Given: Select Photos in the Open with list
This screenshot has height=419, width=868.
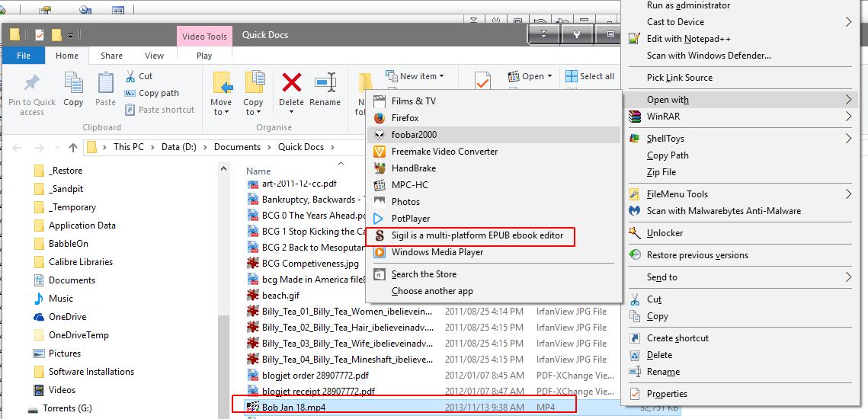Looking at the screenshot, I should click(x=493, y=201).
